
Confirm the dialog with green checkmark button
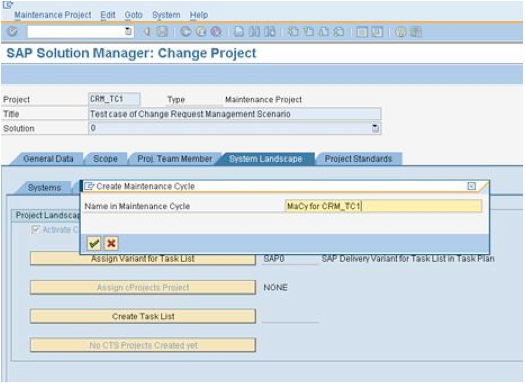pyautogui.click(x=94, y=243)
